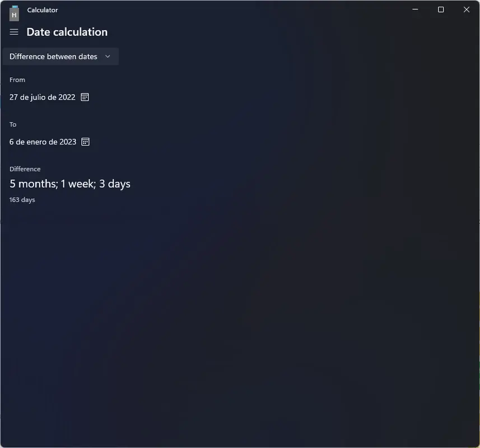Click the From label above the first date
480x448 pixels.
click(x=17, y=79)
